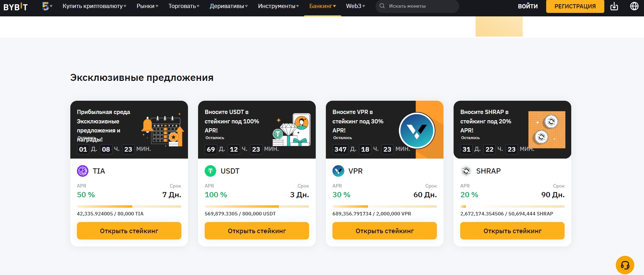The height and width of the screenshot is (275, 644).
Task: Click the USDT coin icon
Action: coord(210,171)
